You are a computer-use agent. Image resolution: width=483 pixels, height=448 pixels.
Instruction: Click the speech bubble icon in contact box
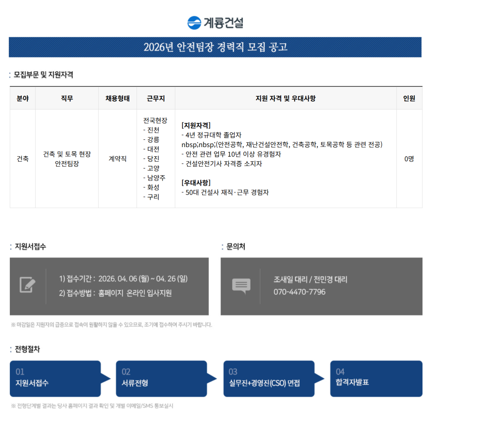pyautogui.click(x=241, y=285)
